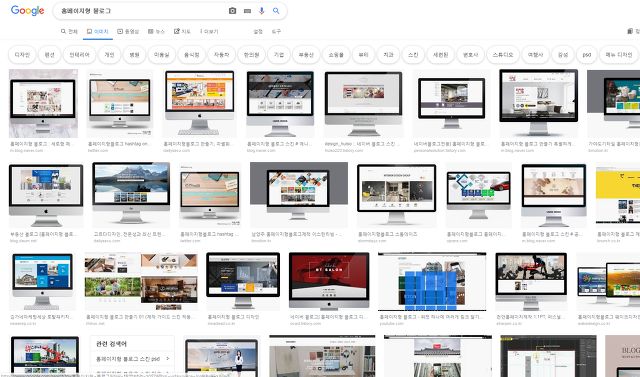Screen dimensions: 640x377
Task: Open the 뉴스 (News) tab
Action: pyautogui.click(x=156, y=31)
